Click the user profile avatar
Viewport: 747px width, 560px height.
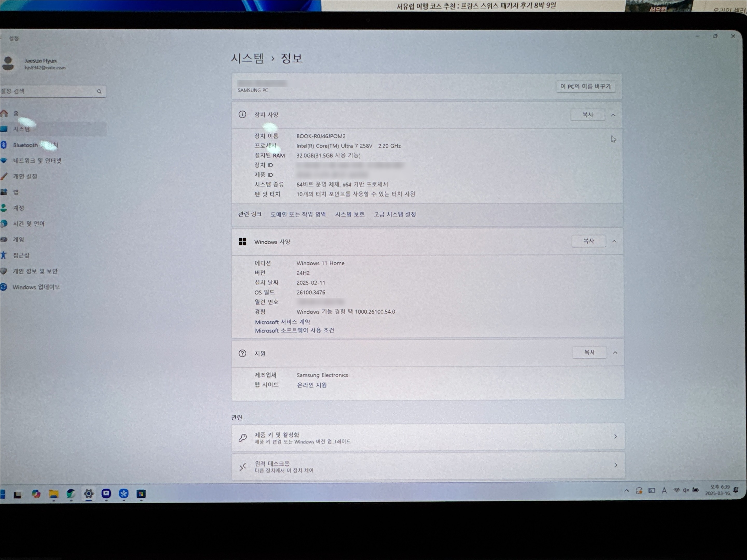8,63
